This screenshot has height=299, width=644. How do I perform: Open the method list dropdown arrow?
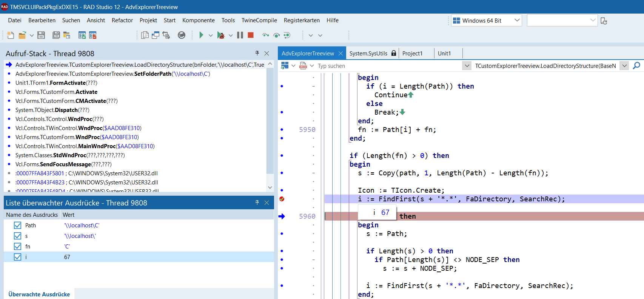pyautogui.click(x=625, y=66)
